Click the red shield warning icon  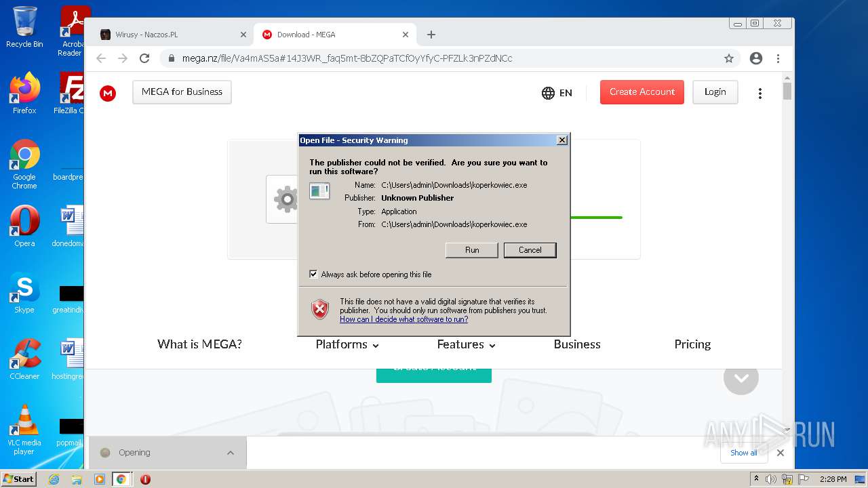point(320,309)
